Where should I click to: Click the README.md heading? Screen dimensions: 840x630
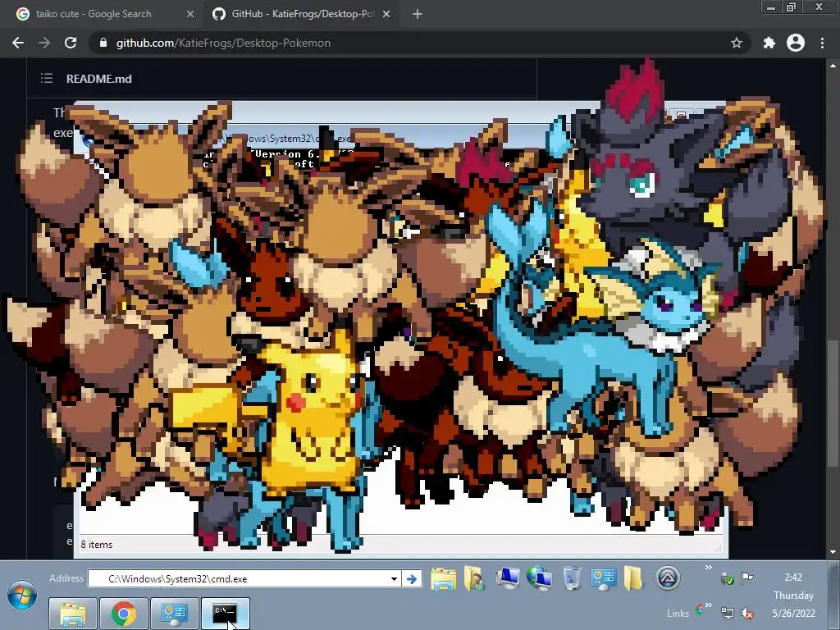[x=99, y=79]
